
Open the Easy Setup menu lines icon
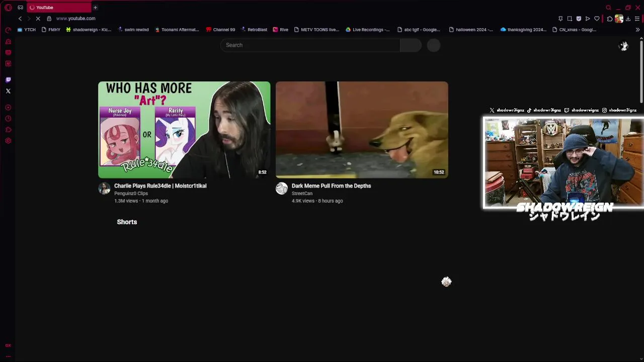point(637,19)
